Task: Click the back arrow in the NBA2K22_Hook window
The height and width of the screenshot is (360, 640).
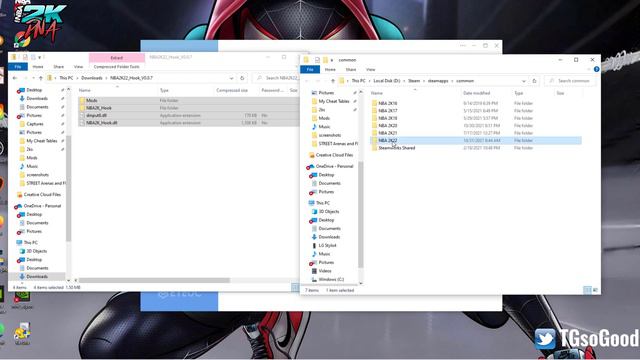Action: pos(15,78)
